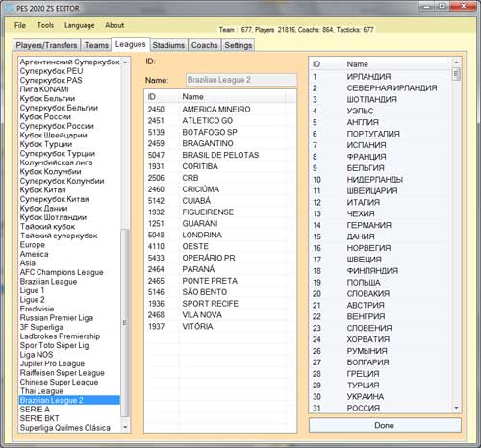Select Ladbrokes Premiership league
Image resolution: width=481 pixels, height=448 pixels.
[69, 336]
